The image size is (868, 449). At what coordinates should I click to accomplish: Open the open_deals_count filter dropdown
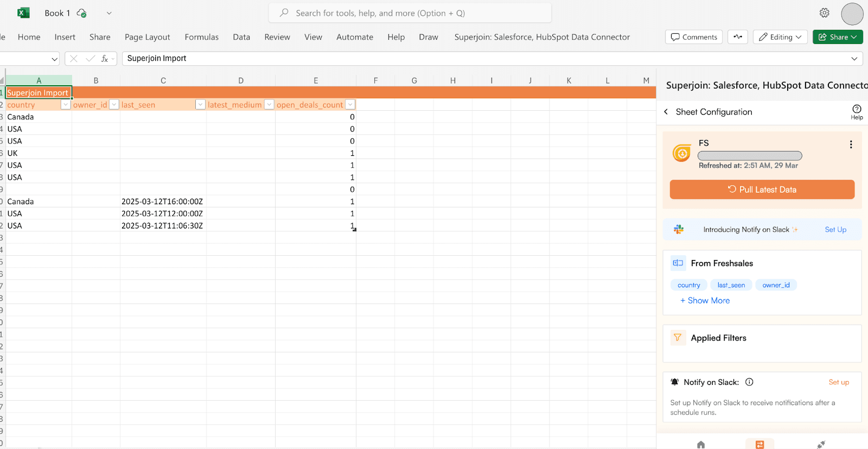tap(350, 105)
